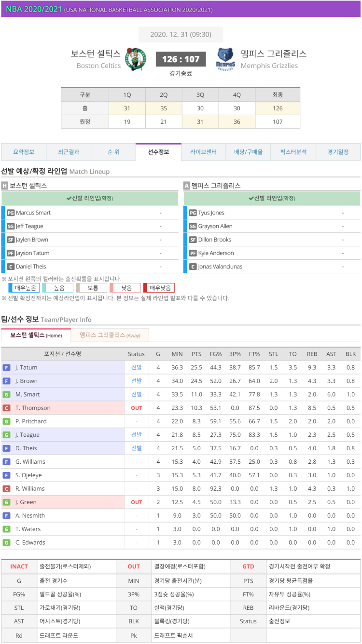
Task: Click the 2020. 12. 31 (09:30) date box
Action: (x=181, y=35)
